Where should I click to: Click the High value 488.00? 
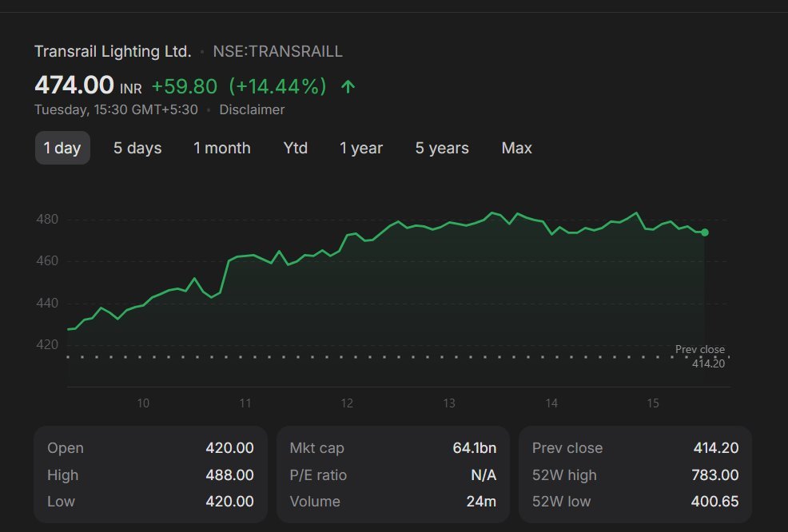(229, 474)
